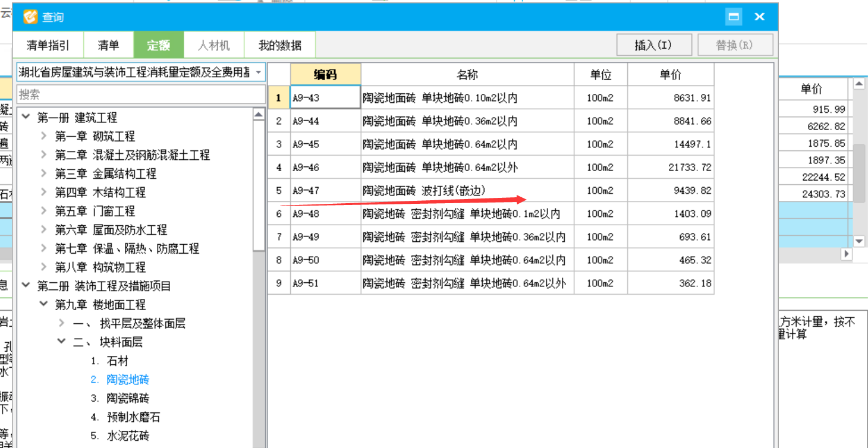Screen dimensions: 868x448
Task: Click price cell 362.18
Action: [x=671, y=283]
